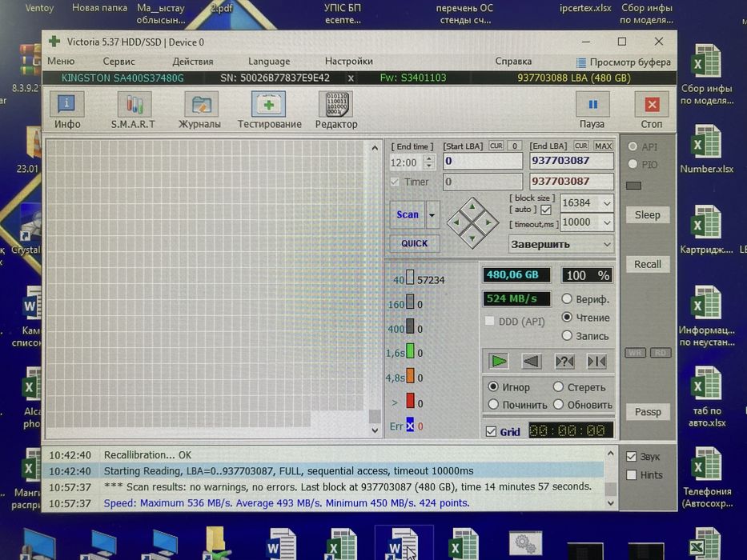Open the Справка help menu
747x560 pixels.
click(513, 62)
